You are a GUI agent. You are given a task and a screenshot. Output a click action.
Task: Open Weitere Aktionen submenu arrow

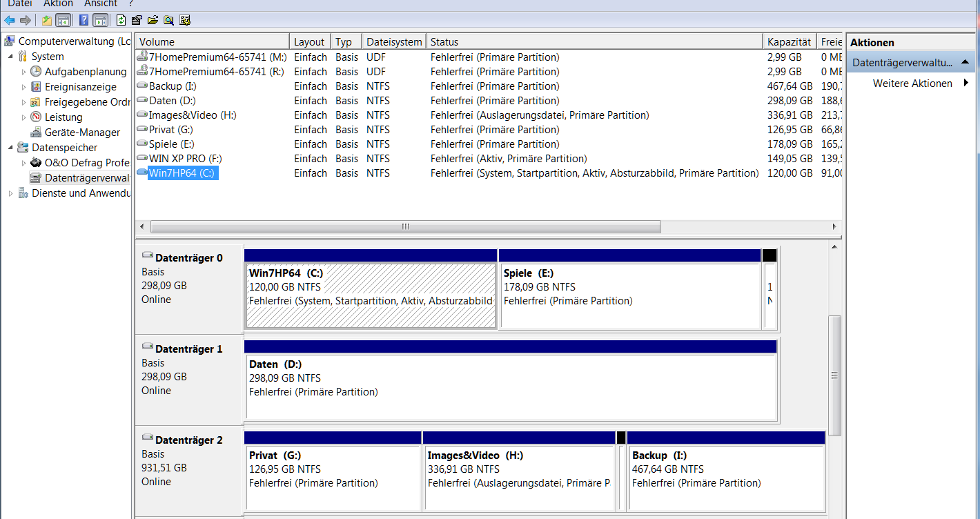click(967, 84)
